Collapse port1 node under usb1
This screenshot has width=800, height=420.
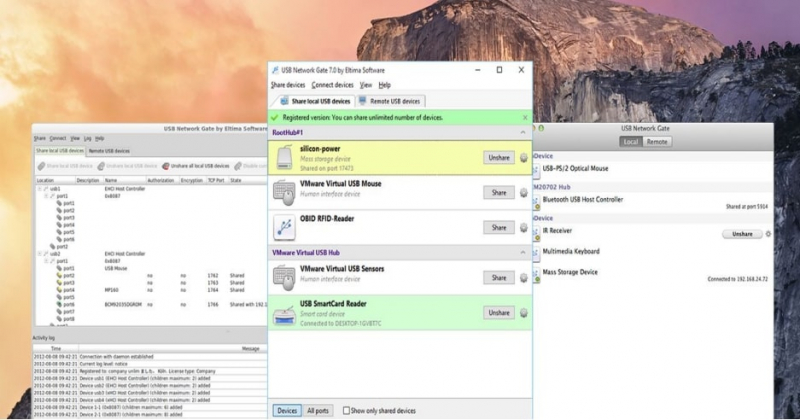tap(46, 196)
